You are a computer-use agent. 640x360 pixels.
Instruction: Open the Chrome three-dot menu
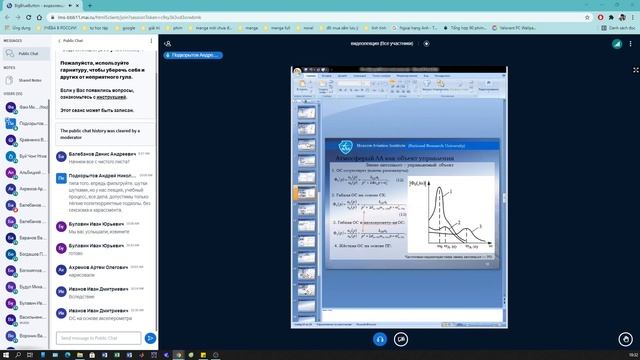click(633, 18)
